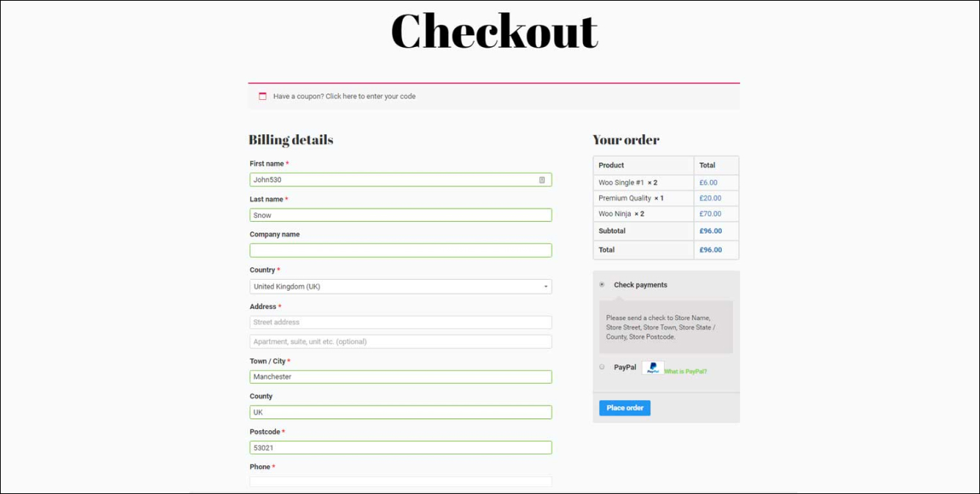Click the Postcode field

point(401,448)
